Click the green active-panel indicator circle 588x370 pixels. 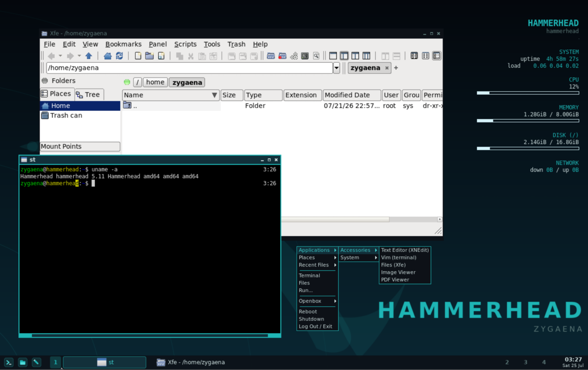[127, 82]
